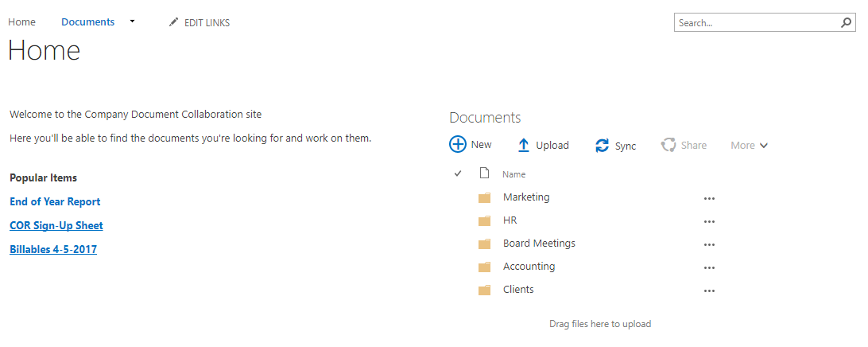Go to Home in the top navigation
868x347 pixels.
21,22
